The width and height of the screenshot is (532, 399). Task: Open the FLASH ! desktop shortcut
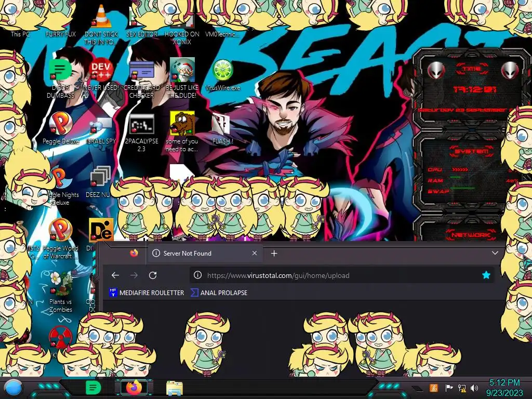tap(222, 129)
